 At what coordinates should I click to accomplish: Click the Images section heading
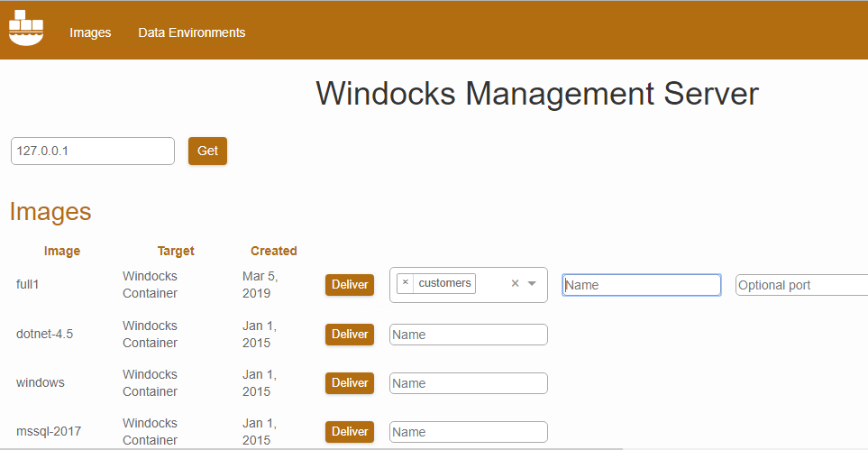[50, 212]
